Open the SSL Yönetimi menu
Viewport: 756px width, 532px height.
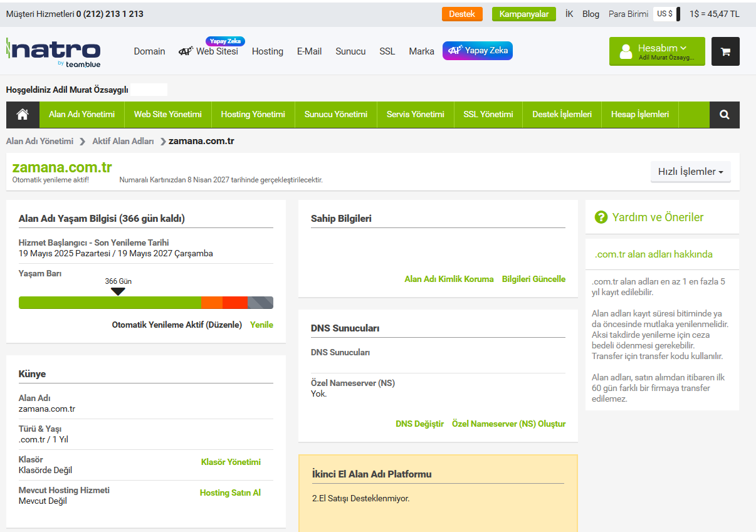(x=488, y=115)
